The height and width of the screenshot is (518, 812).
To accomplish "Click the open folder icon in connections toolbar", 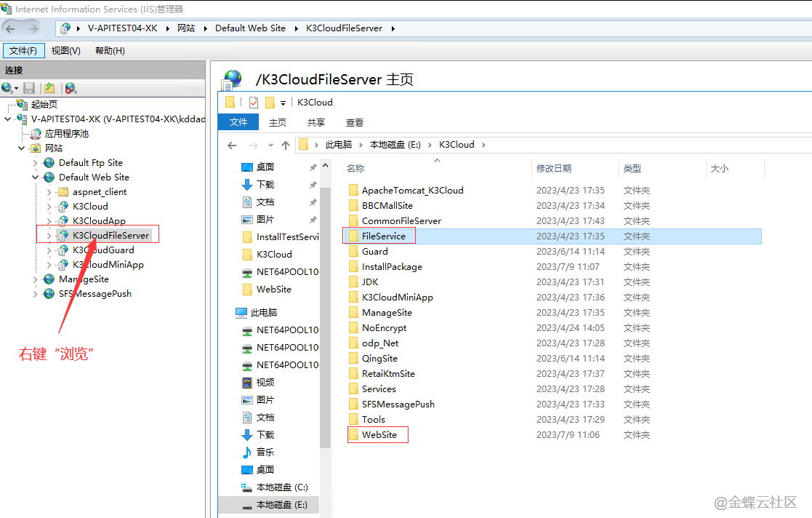I will click(49, 88).
